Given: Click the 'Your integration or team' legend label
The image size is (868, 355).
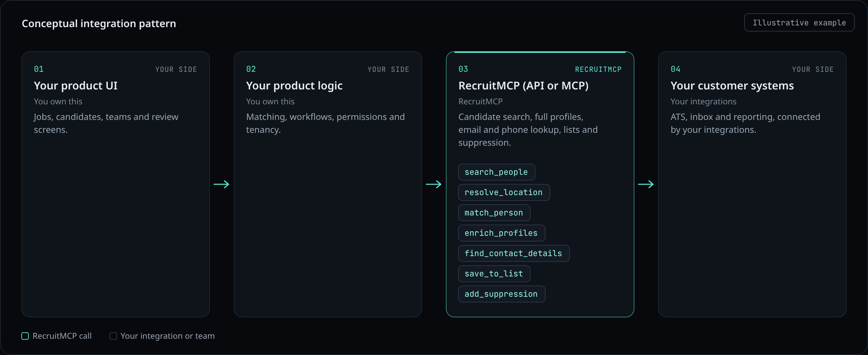Looking at the screenshot, I should [x=167, y=336].
